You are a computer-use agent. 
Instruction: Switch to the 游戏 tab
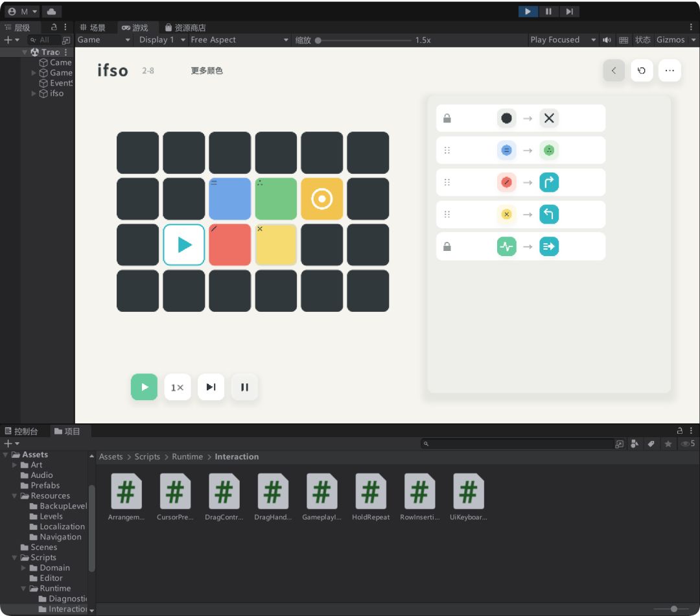tap(135, 28)
